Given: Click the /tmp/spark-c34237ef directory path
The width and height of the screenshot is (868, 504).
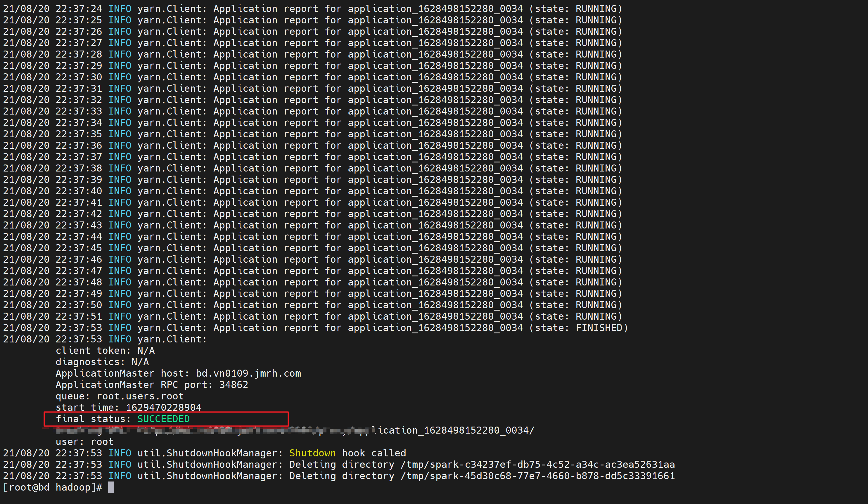Looking at the screenshot, I should pos(537,464).
